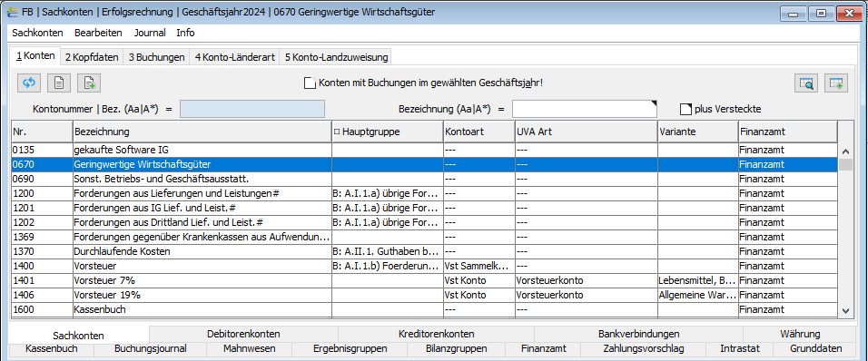Open the Journal menu
Viewport: 868px width, 361px height.
pyautogui.click(x=150, y=33)
